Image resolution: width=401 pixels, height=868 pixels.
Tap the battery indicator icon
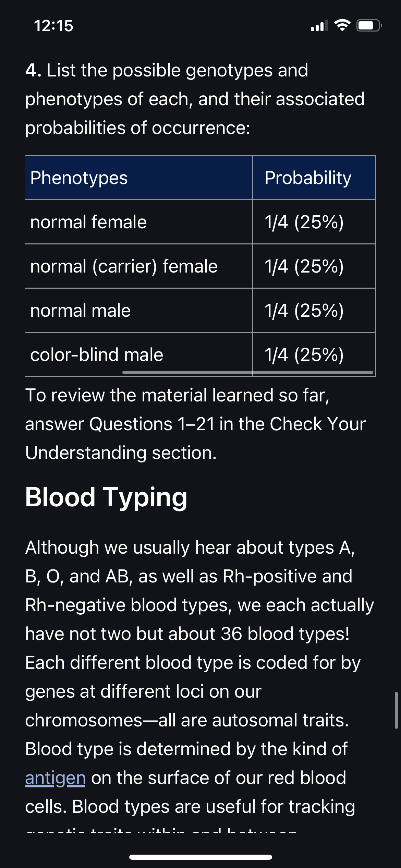click(369, 25)
